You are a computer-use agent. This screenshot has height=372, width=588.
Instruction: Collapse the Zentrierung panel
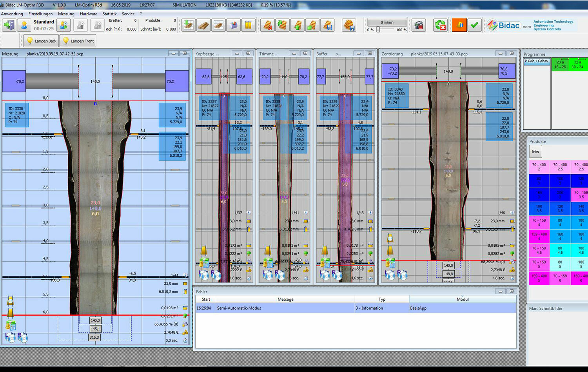click(x=501, y=53)
